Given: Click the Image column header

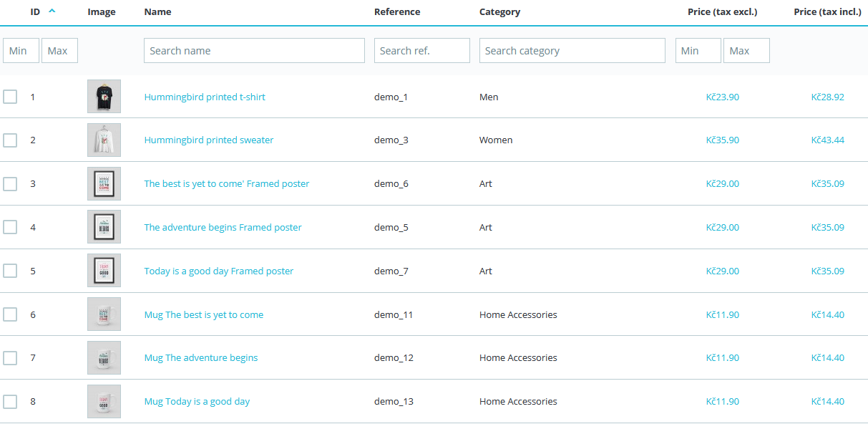Looking at the screenshot, I should click(x=102, y=11).
